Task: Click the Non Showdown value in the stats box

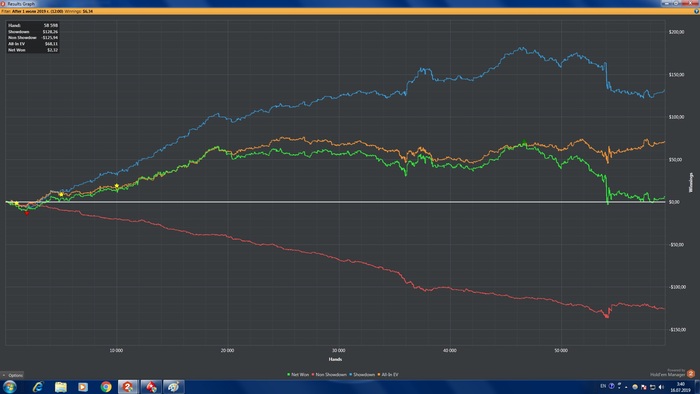Action: (x=50, y=38)
